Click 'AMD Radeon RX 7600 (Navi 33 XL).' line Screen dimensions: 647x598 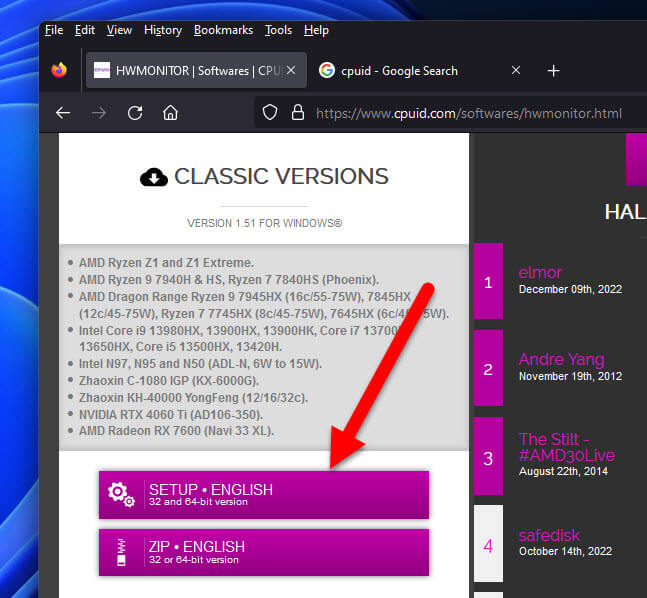[176, 431]
